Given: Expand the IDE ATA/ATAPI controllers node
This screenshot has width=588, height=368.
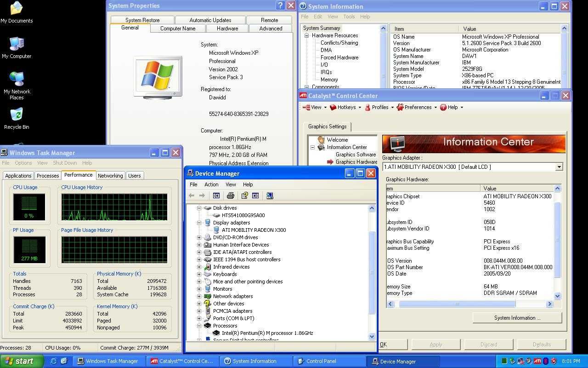Looking at the screenshot, I should click(x=199, y=252).
